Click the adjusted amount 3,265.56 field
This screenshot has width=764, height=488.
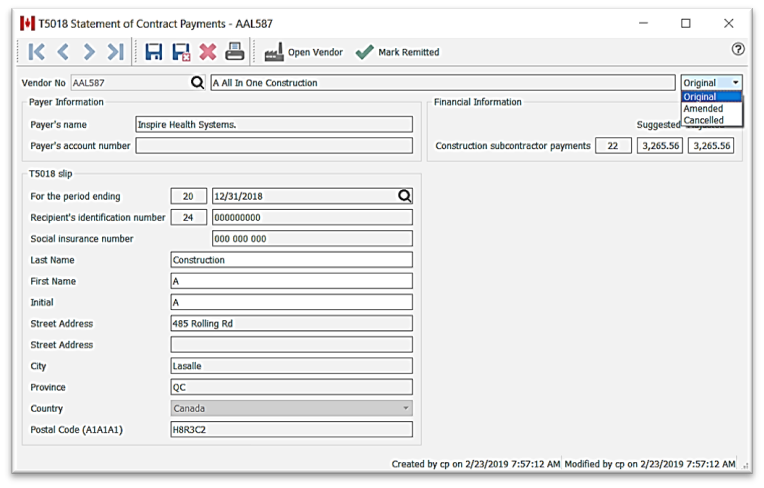coord(711,146)
